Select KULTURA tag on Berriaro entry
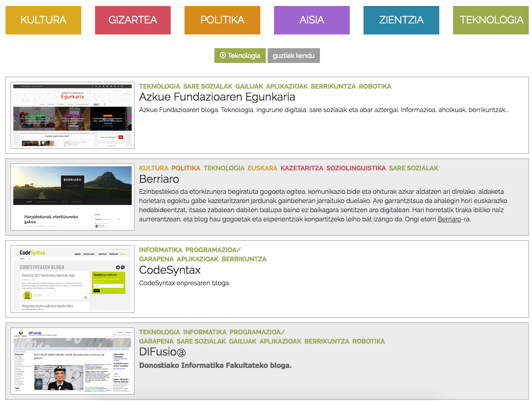The height and width of the screenshot is (401, 532). [154, 168]
